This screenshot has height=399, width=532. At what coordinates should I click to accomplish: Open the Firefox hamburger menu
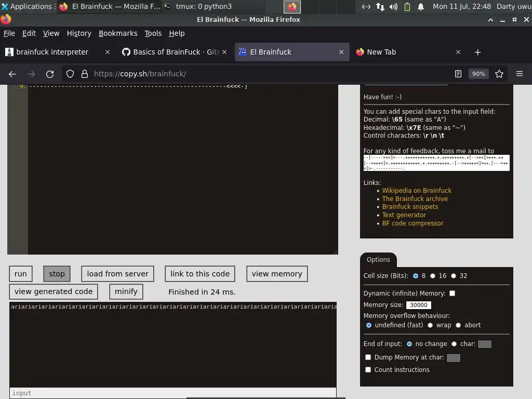click(520, 74)
